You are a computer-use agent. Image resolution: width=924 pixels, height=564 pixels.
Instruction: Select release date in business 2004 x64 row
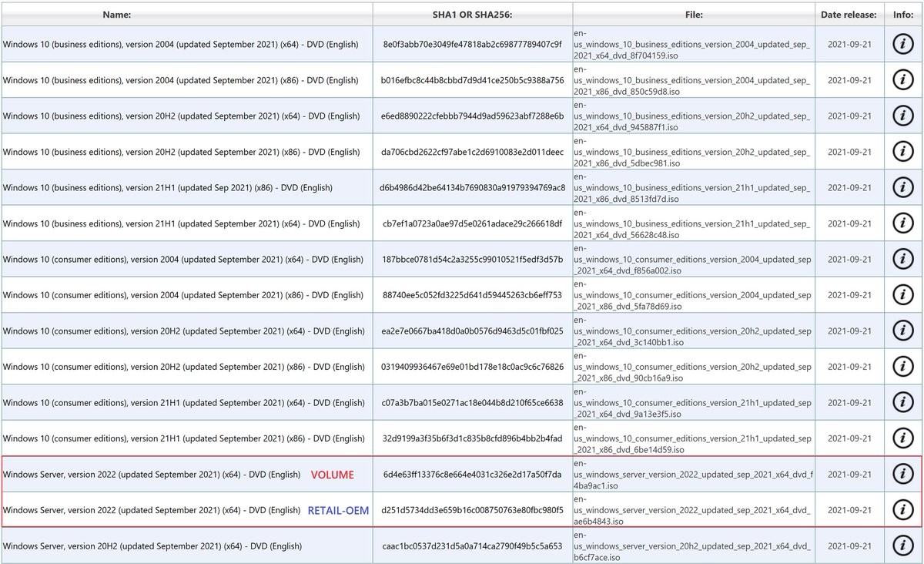pos(849,44)
